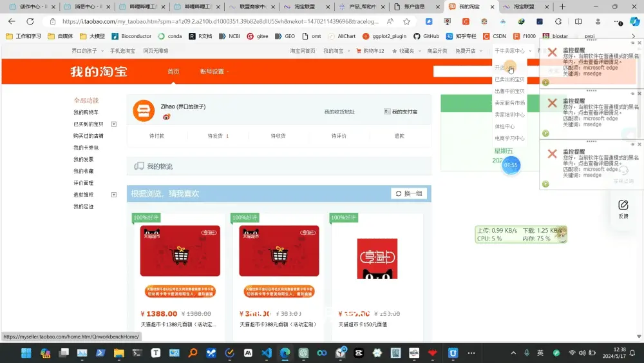Select 已卖出的宝贝 in seller menu
644x363 pixels.
tap(509, 79)
